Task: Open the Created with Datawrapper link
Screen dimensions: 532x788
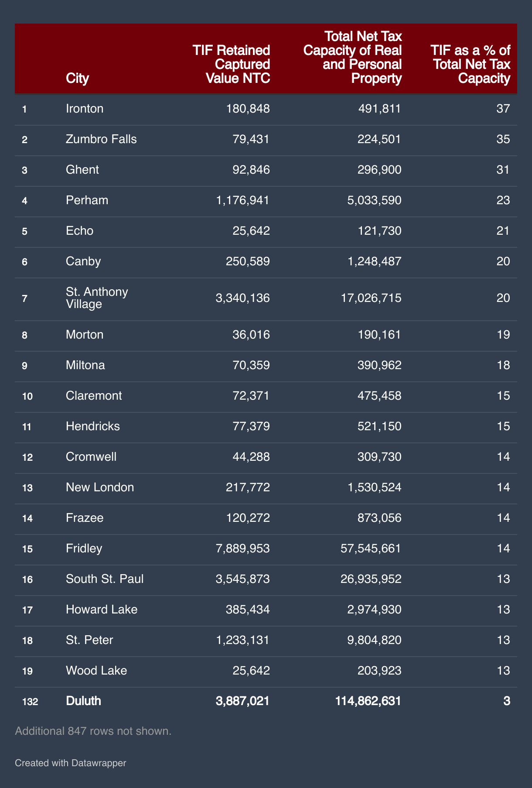Action: pyautogui.click(x=70, y=763)
